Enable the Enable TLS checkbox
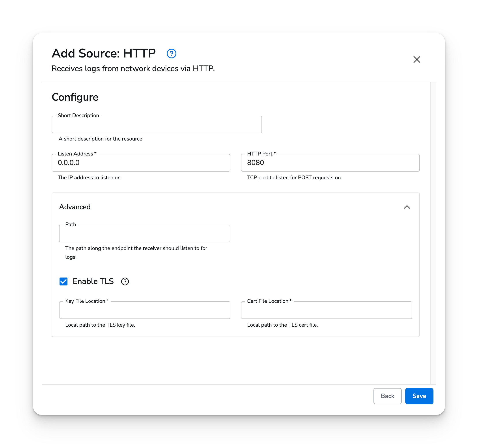The height and width of the screenshot is (448, 478). (63, 281)
